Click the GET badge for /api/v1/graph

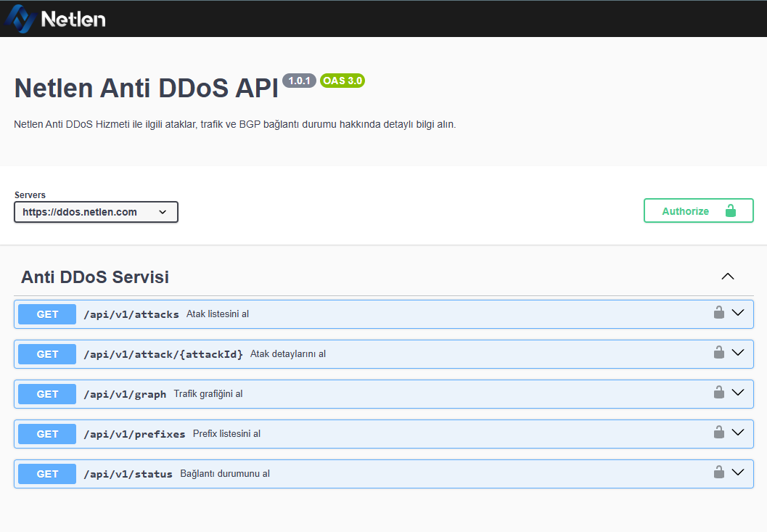(47, 394)
